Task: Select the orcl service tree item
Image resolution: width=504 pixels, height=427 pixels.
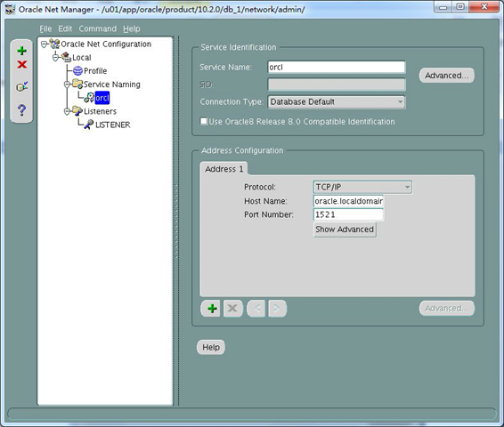Action: [102, 98]
